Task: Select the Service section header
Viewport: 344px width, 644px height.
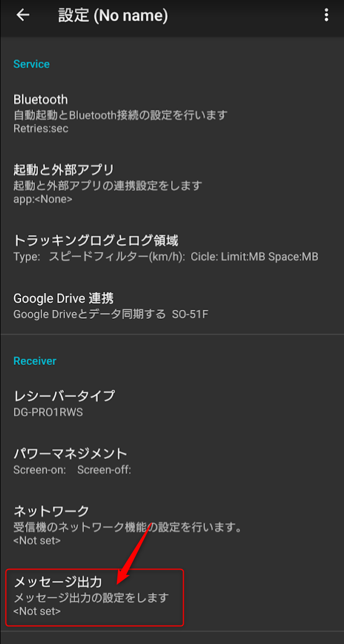Action: point(32,65)
